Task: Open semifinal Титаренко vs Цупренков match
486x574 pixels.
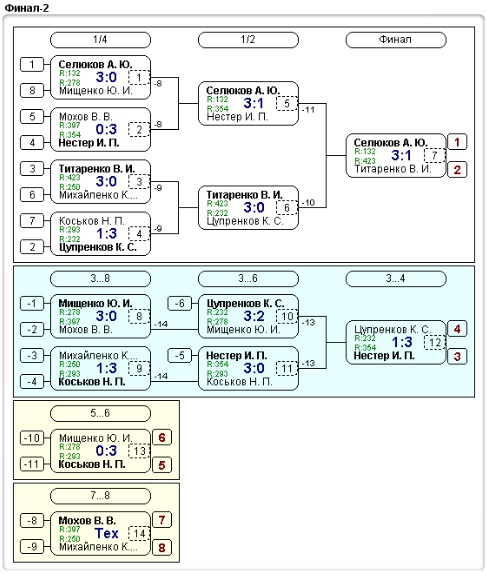Action: click(x=248, y=208)
